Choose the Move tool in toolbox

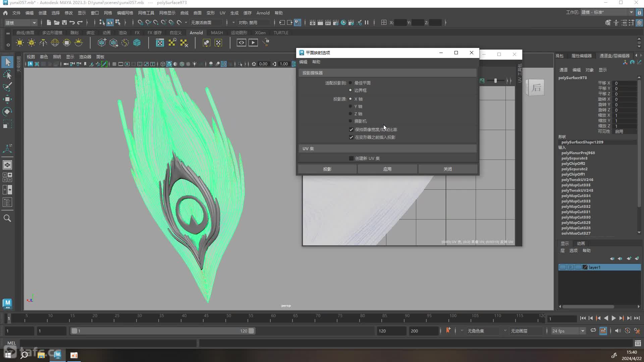pos(7,99)
